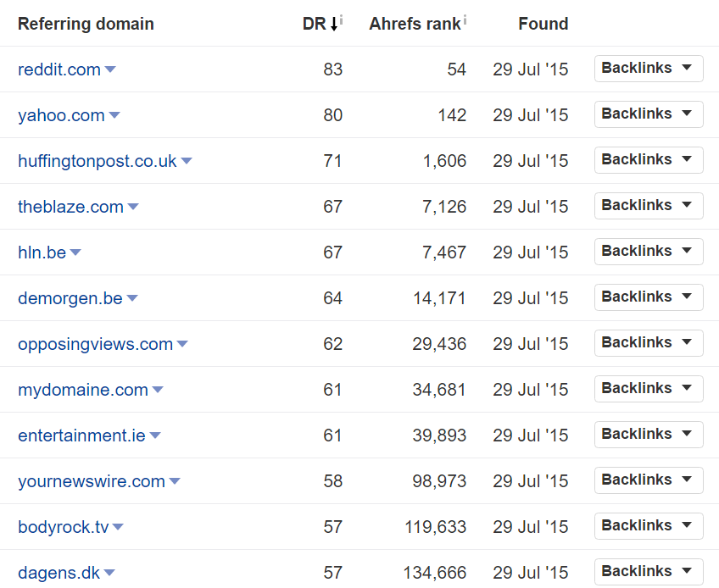Select DR value 71 for huffingtonpost.co.uk
The width and height of the screenshot is (719, 588).
333,161
